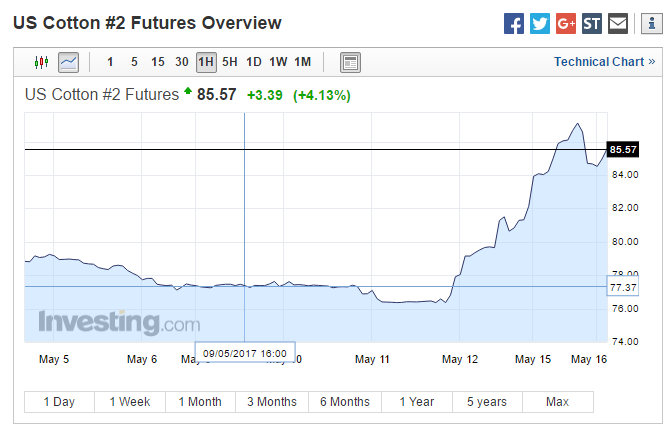Select the 1W interval button

click(x=278, y=62)
